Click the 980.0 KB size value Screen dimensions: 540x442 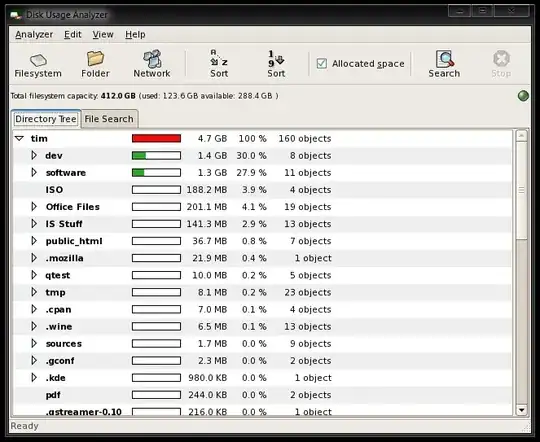[x=207, y=378]
